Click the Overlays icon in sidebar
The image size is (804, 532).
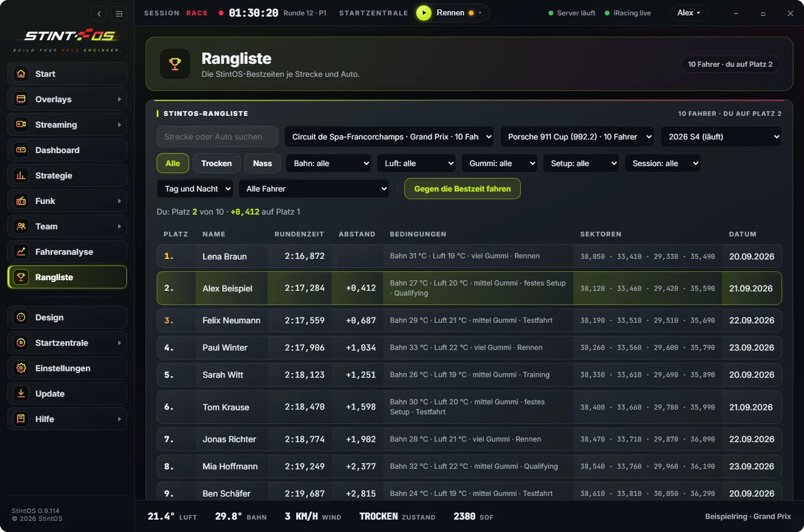tap(21, 99)
